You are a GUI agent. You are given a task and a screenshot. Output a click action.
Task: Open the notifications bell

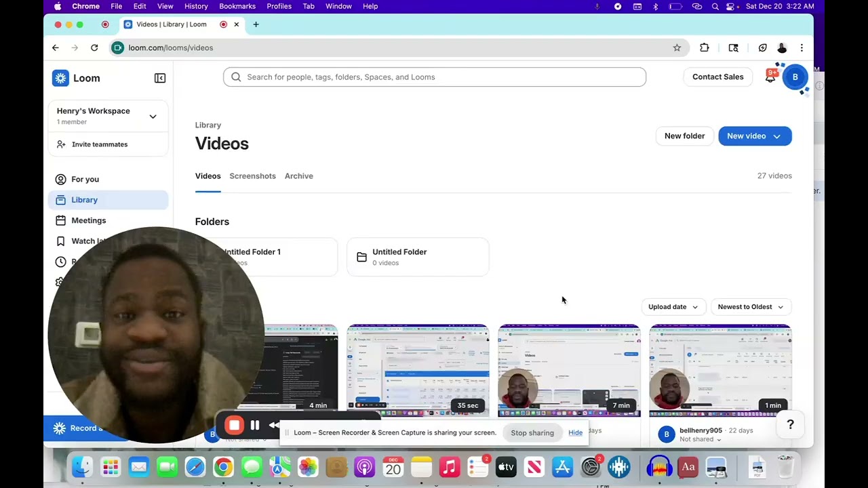tap(770, 77)
